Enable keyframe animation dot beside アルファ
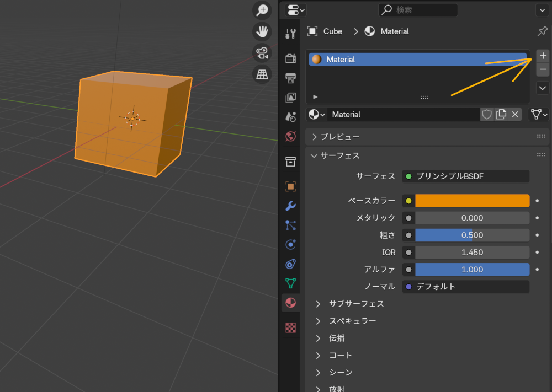Screen dimensions: 552x392 pos(536,269)
